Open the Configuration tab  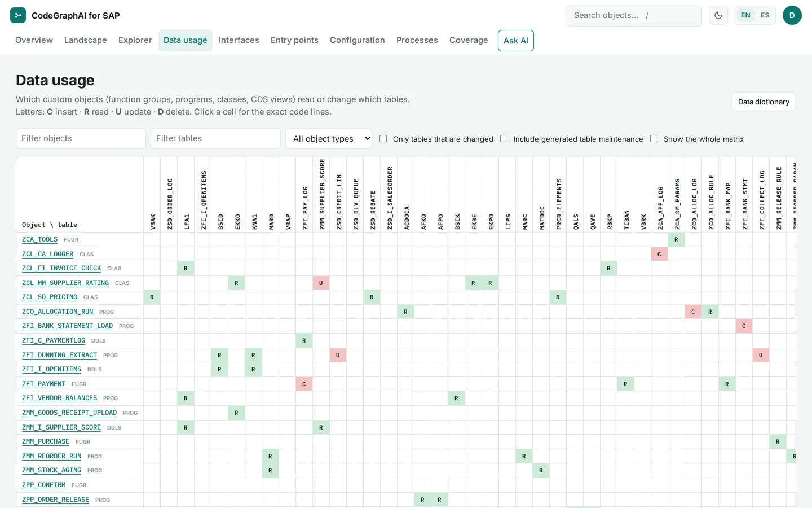click(358, 40)
